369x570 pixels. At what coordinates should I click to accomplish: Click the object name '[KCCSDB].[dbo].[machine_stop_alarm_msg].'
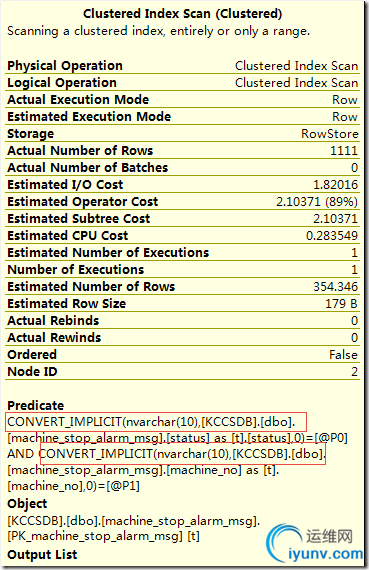pos(134,521)
